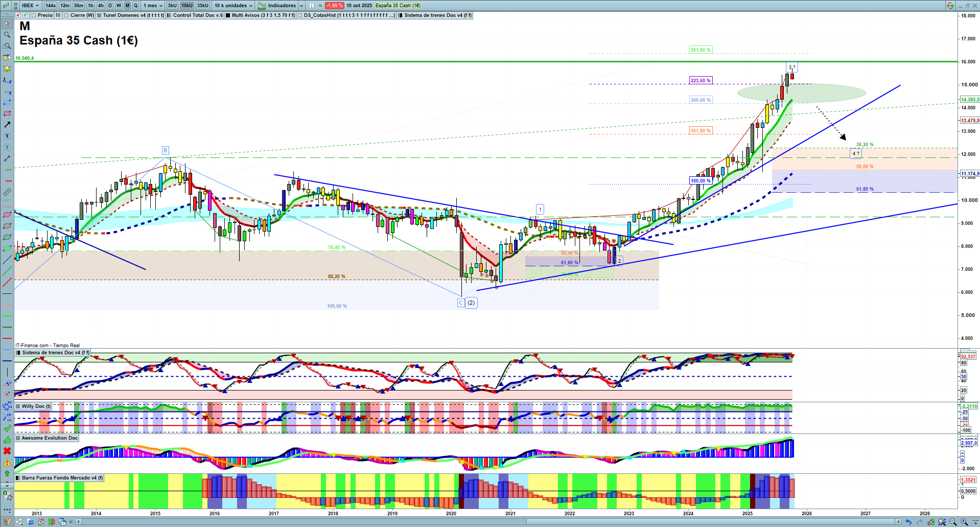Switch to the 12m timeframe
The image size is (980, 527).
(65, 6)
